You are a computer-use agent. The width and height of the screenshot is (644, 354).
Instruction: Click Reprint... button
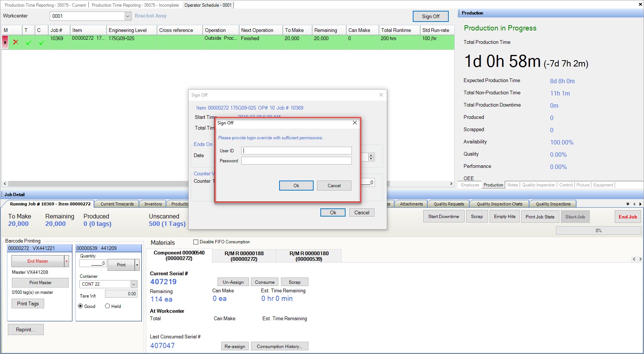pyautogui.click(x=26, y=329)
